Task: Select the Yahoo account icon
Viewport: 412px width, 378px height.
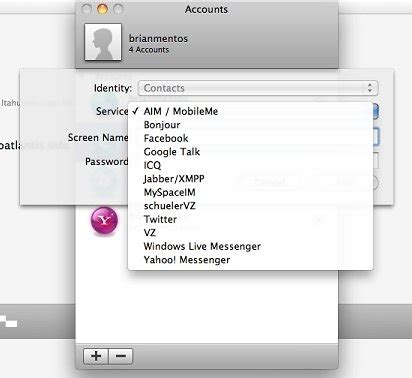Action: click(104, 220)
